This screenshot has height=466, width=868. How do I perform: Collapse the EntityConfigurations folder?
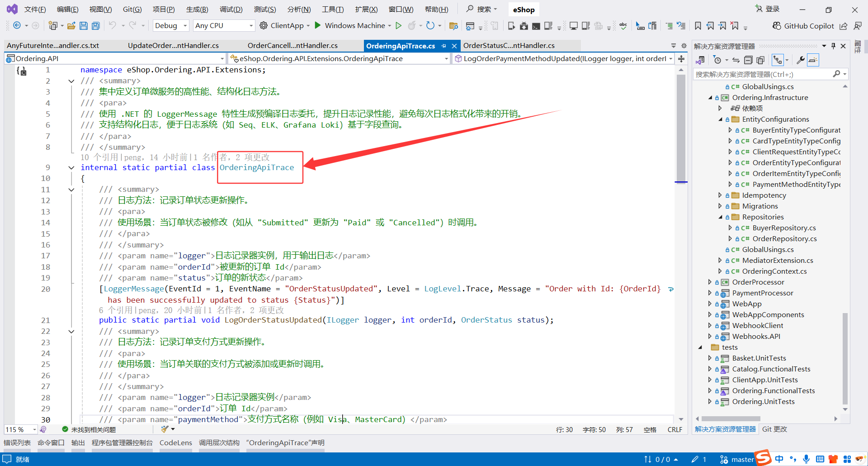[x=720, y=119]
